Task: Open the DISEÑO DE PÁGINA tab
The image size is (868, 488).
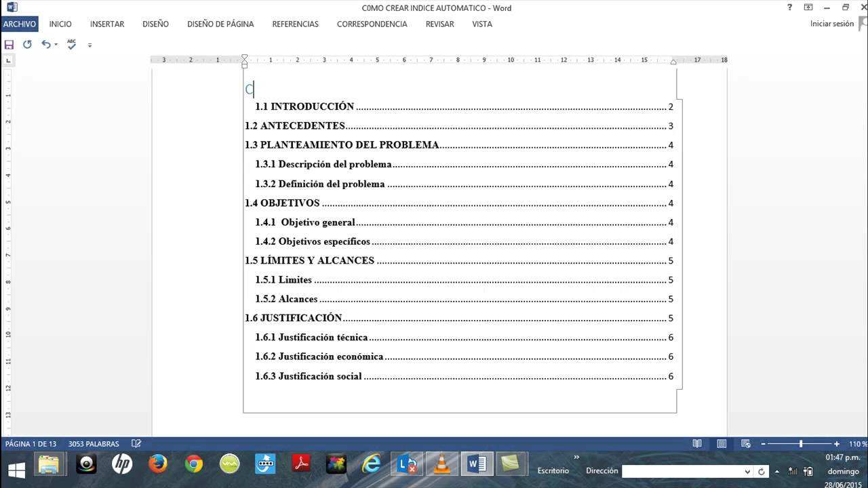Action: pyautogui.click(x=220, y=24)
